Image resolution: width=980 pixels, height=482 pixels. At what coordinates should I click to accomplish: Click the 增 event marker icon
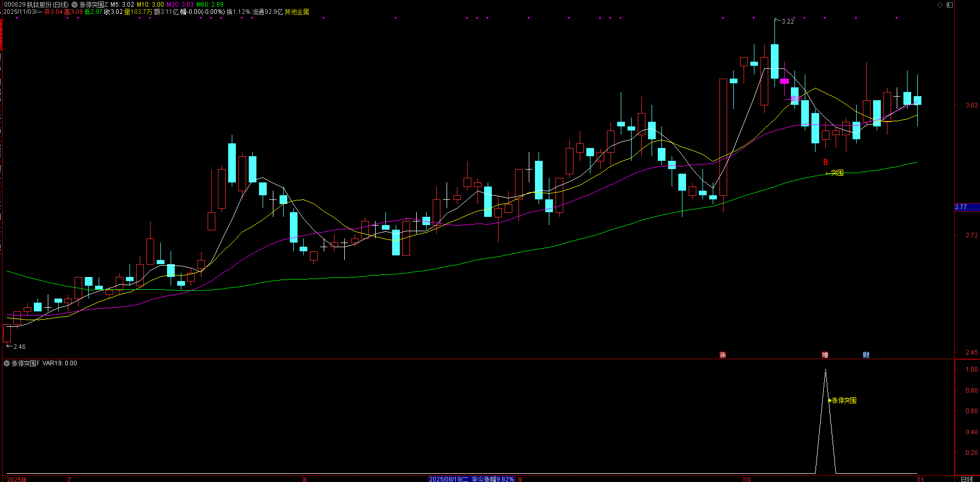pyautogui.click(x=825, y=355)
